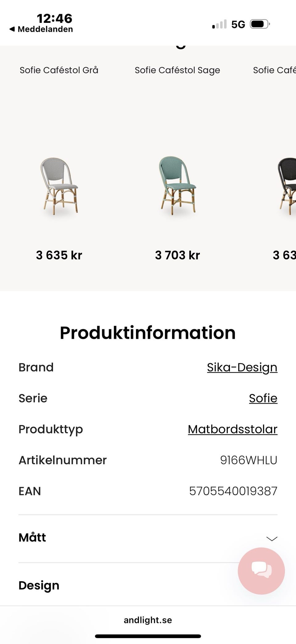Open the Sofie series link
The image size is (296, 644).
263,398
